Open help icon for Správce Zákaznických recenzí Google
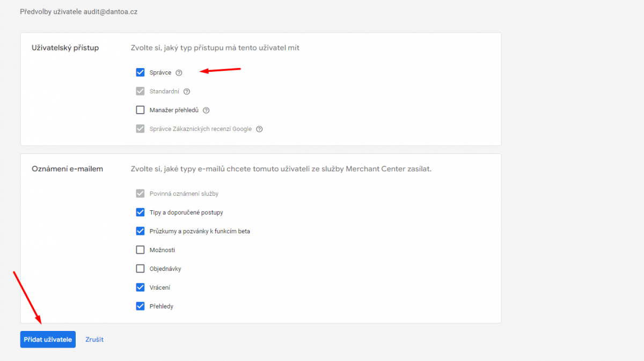 [x=259, y=129]
